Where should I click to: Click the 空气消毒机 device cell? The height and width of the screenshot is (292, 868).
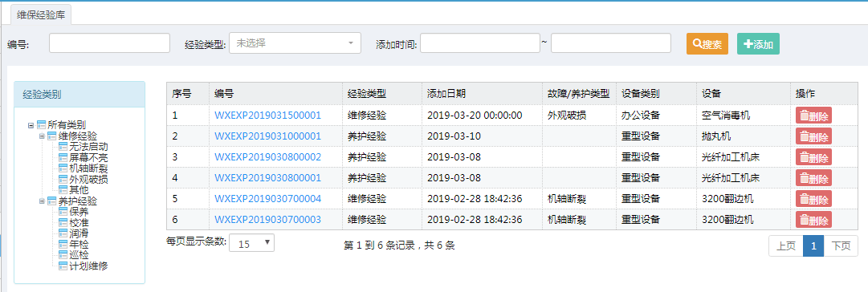pos(743,116)
